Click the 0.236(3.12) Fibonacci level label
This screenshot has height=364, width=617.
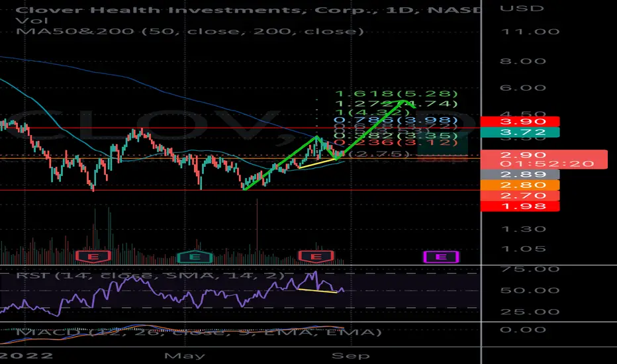(x=396, y=142)
